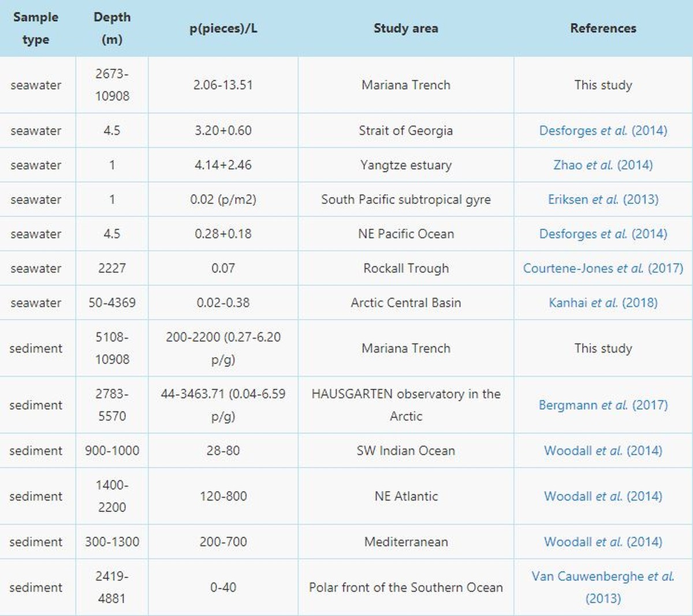Click the "2227" depth value
The height and width of the screenshot is (616, 693).
click(112, 268)
